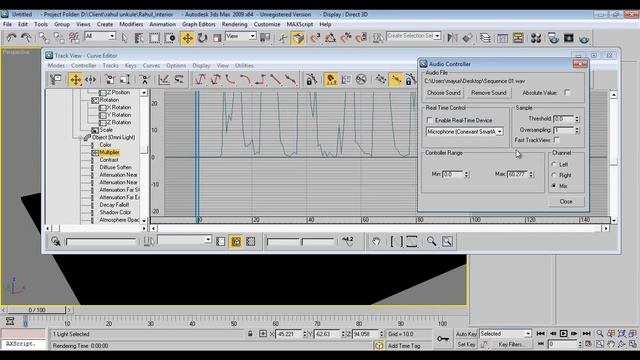Viewport: 640px width, 360px height.
Task: Click the Filters icon in Track View toolbar
Action: pyautogui.click(x=56, y=79)
